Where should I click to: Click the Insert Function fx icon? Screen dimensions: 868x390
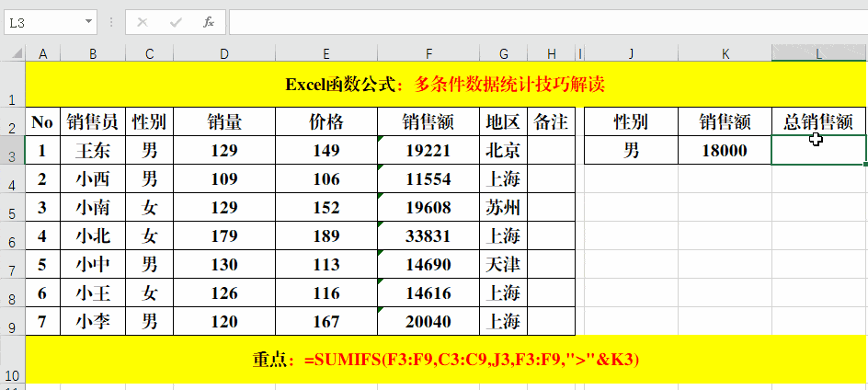coord(209,21)
